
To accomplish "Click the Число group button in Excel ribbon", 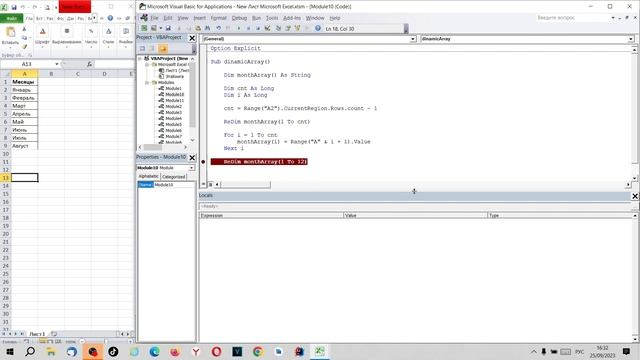I will (x=91, y=36).
